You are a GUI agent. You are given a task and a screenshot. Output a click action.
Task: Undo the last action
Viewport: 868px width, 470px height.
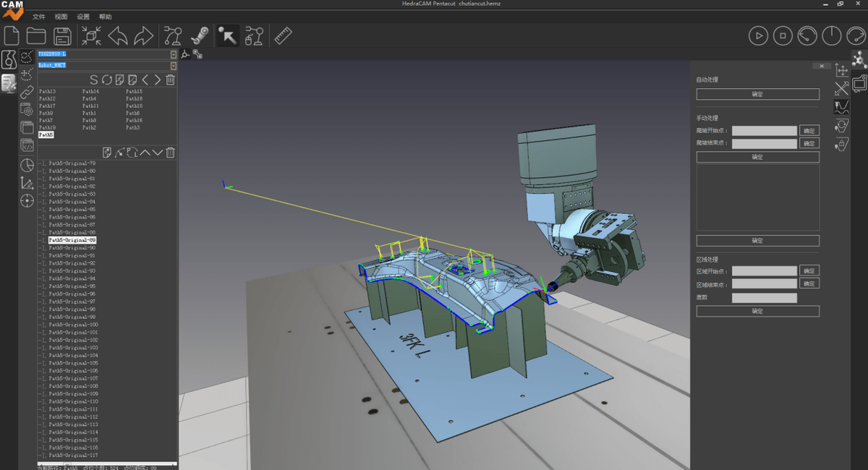(x=118, y=35)
